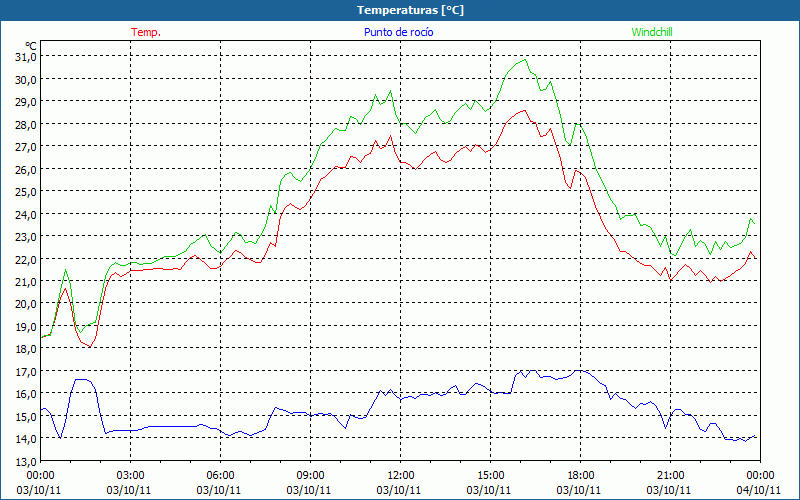This screenshot has width=800, height=500.
Task: Click the "21,0" y-axis label
Action: point(26,281)
